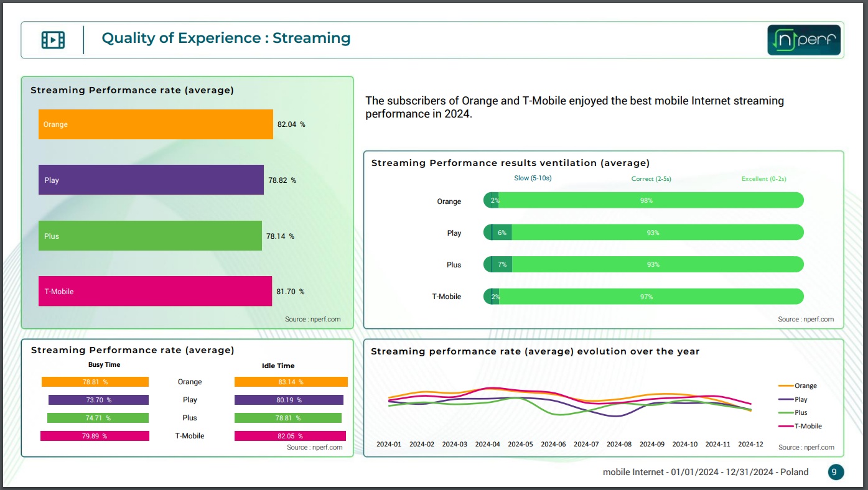
Task: Select the value "82.04 %"
Action: 291,124
